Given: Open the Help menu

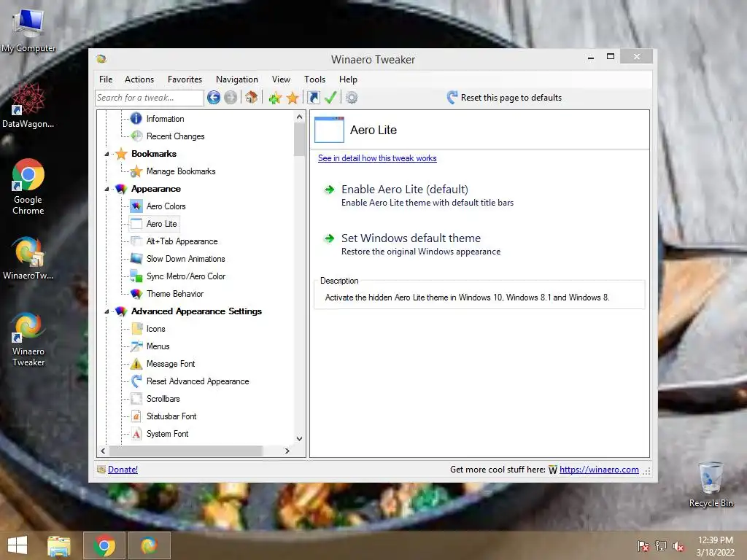Looking at the screenshot, I should 348,79.
